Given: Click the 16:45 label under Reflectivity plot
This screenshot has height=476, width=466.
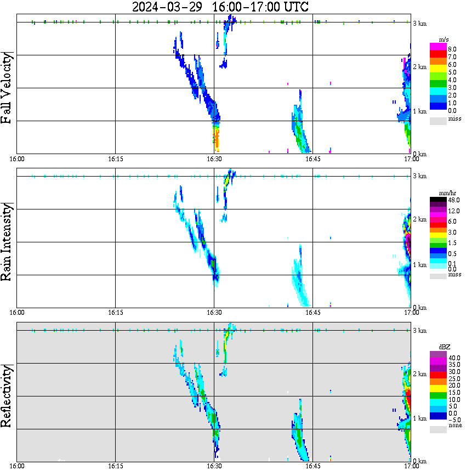Looking at the screenshot, I should [312, 466].
